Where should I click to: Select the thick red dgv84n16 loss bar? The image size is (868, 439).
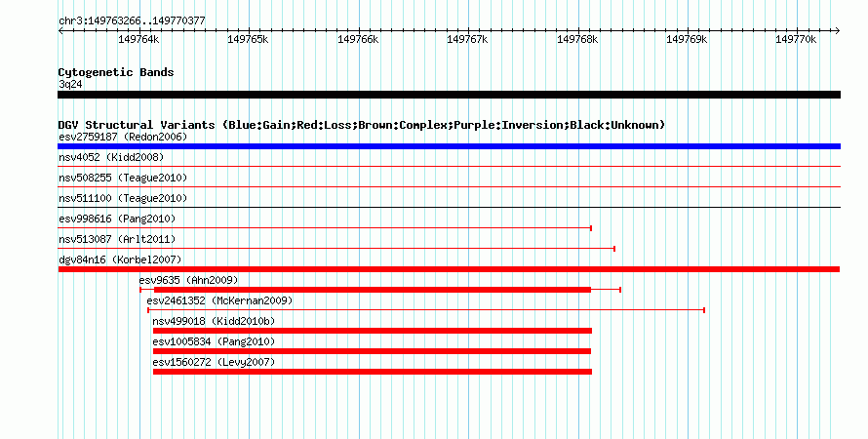click(x=449, y=269)
